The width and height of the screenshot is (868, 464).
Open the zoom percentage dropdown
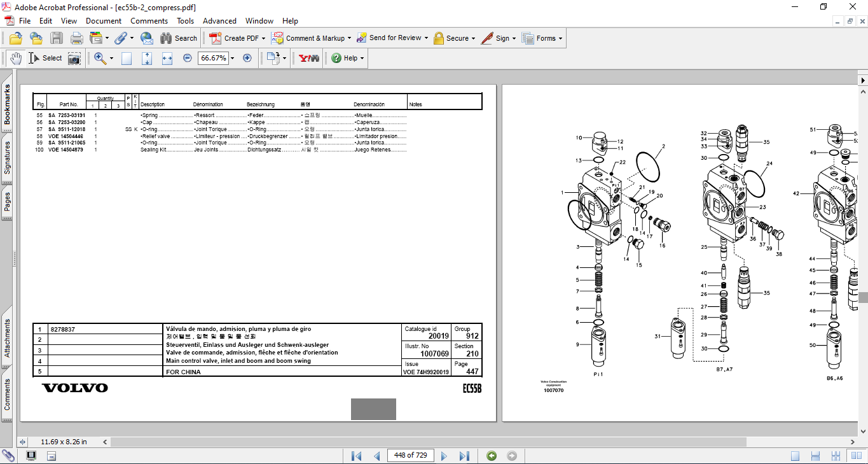coord(232,58)
